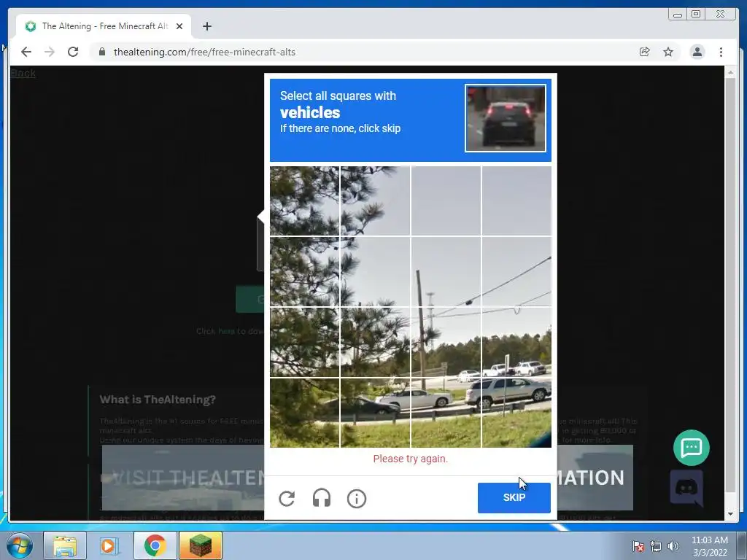Open captcha help info icon
Image resolution: width=747 pixels, height=560 pixels.
[356, 499]
